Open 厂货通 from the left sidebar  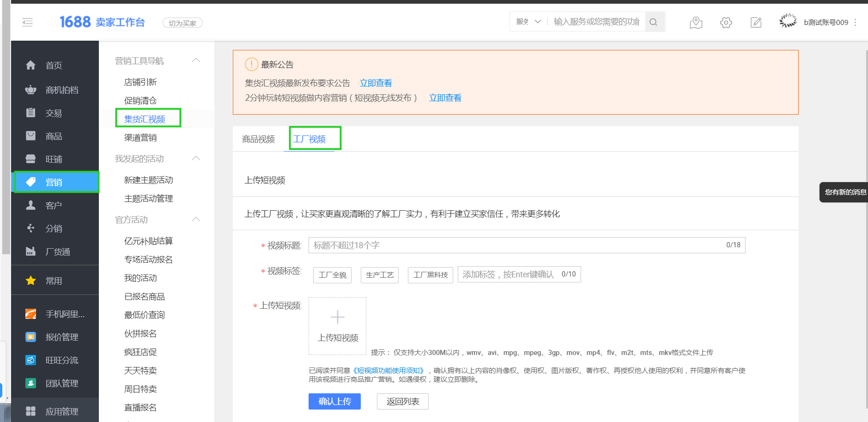click(x=30, y=251)
